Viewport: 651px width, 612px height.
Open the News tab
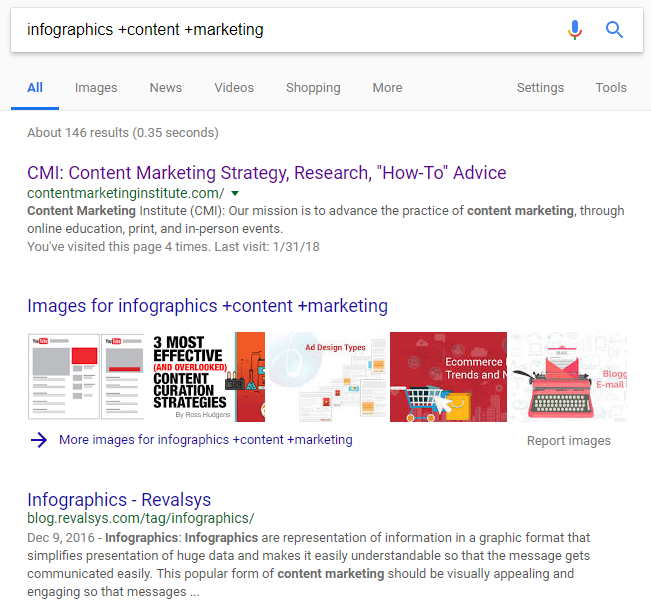point(166,88)
